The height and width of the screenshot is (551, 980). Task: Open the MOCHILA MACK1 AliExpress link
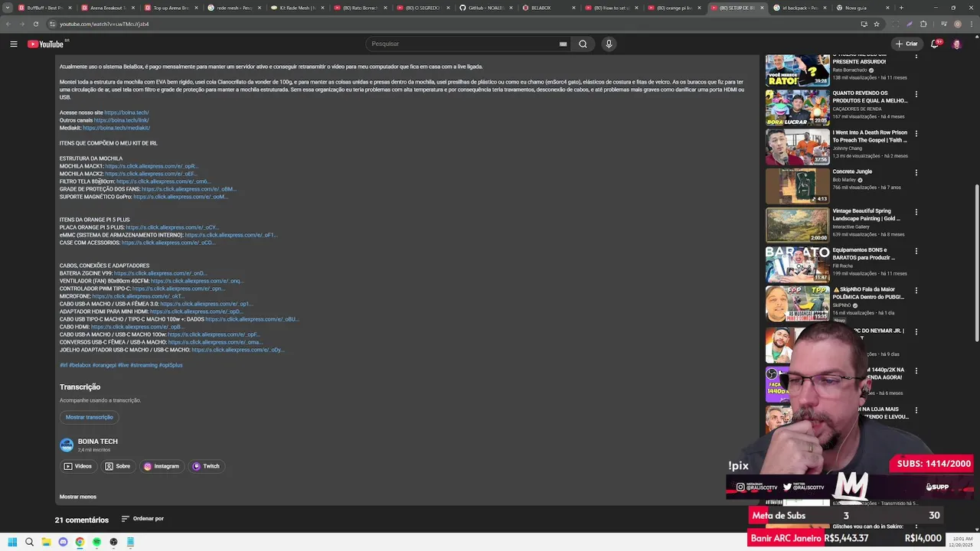coord(151,166)
